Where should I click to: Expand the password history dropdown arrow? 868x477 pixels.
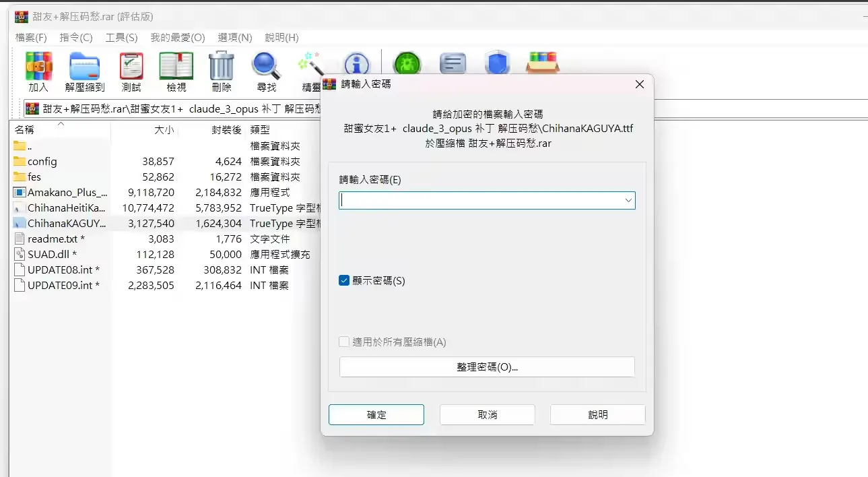[628, 200]
